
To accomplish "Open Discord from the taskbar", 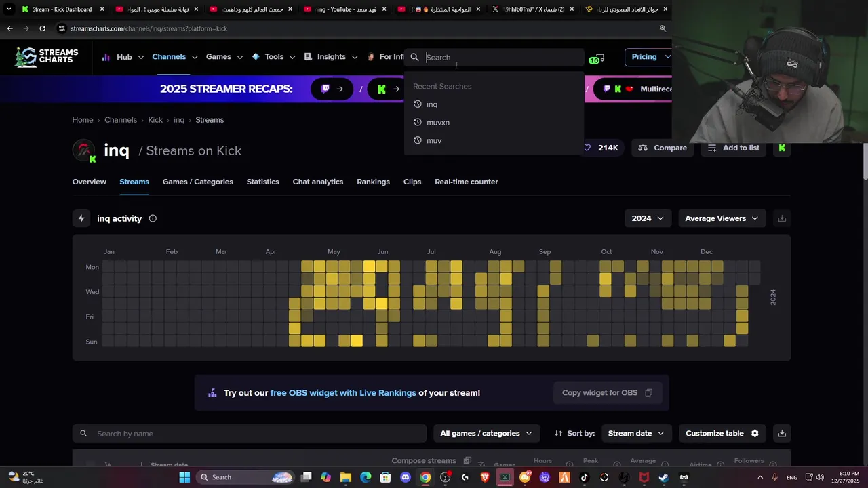I will pyautogui.click(x=406, y=477).
